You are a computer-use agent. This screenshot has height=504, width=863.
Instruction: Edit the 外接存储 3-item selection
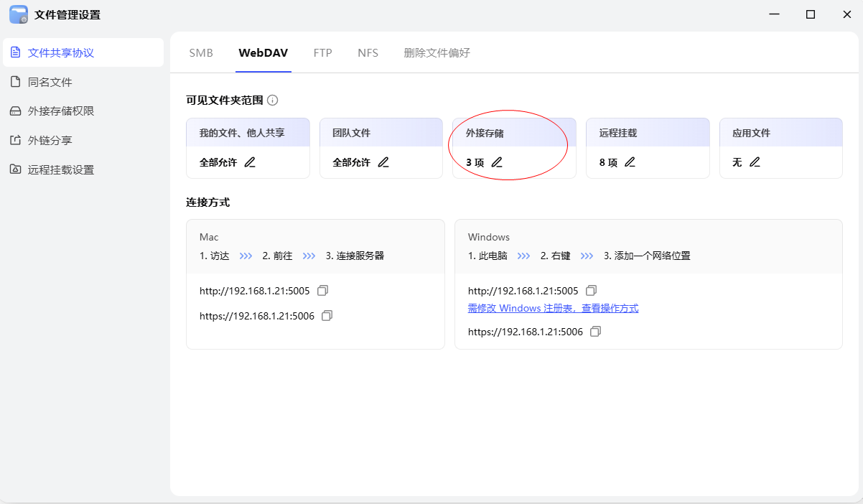(x=498, y=163)
